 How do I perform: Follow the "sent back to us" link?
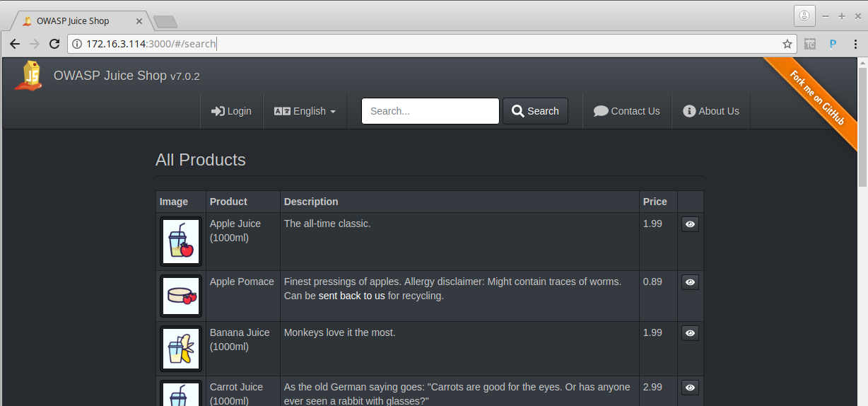point(351,296)
